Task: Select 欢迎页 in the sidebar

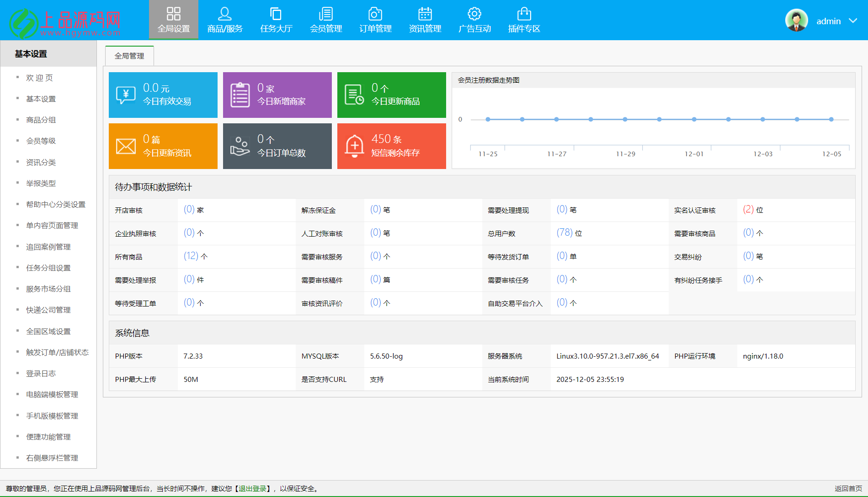Action: 39,78
